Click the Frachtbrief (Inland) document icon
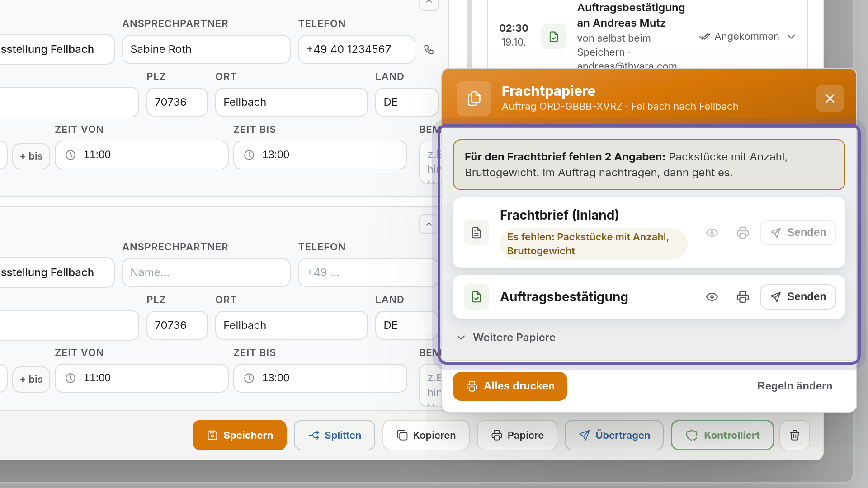Image resolution: width=868 pixels, height=488 pixels. pos(476,233)
